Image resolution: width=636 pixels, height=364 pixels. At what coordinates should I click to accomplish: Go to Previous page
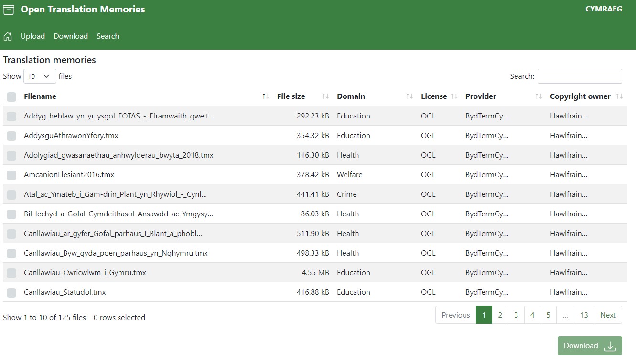pyautogui.click(x=456, y=315)
